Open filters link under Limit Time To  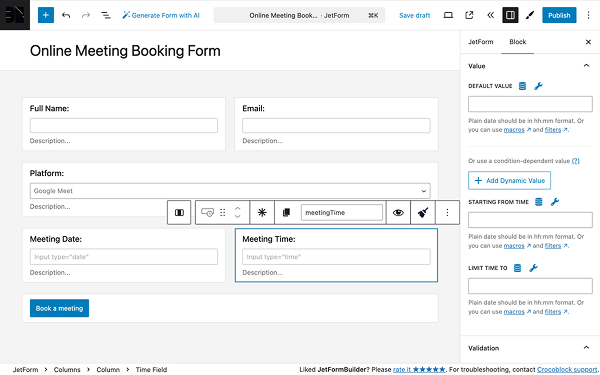553,312
